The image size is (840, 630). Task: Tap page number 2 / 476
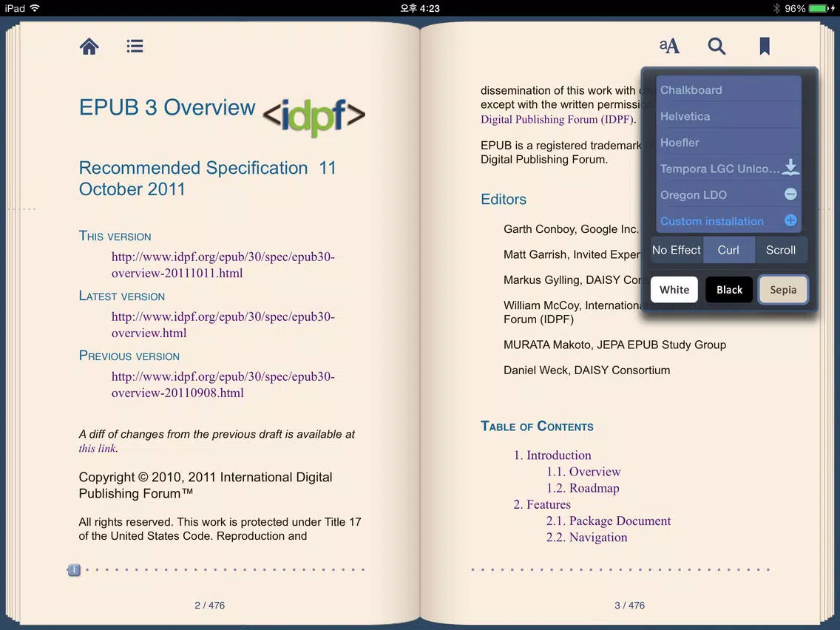tap(209, 606)
